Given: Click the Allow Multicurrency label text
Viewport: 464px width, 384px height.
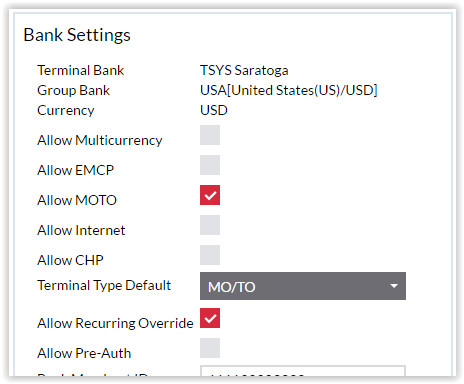Looking at the screenshot, I should click(100, 140).
